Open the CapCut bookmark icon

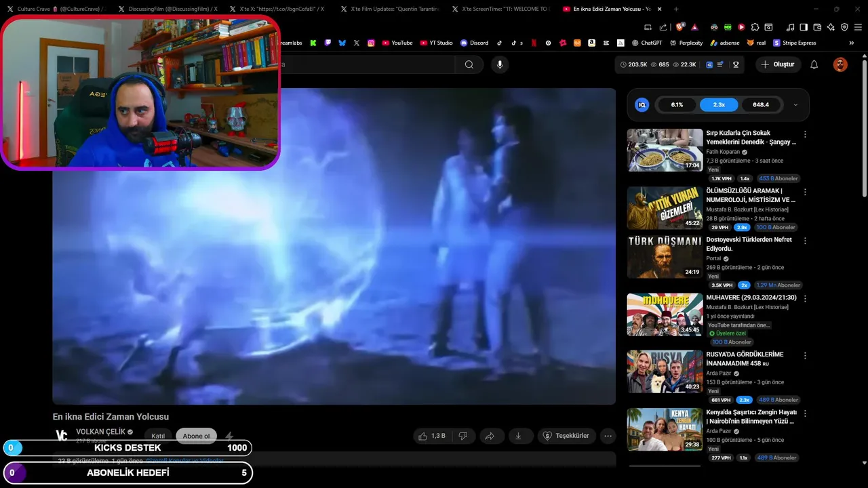tap(606, 43)
